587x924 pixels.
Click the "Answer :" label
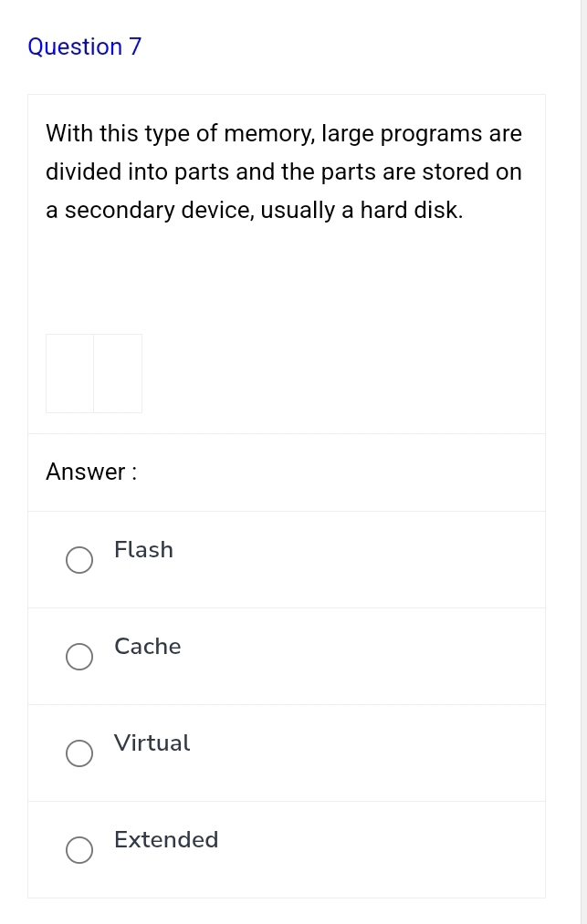tap(91, 472)
